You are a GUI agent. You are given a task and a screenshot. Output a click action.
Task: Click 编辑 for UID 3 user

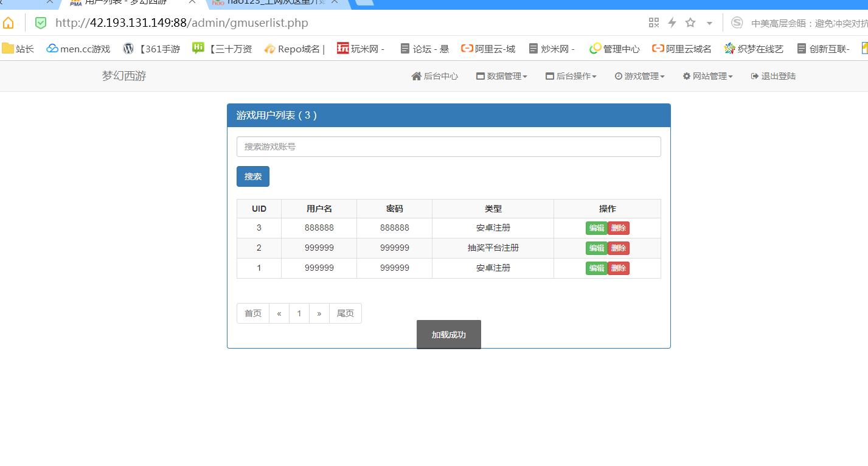[596, 228]
